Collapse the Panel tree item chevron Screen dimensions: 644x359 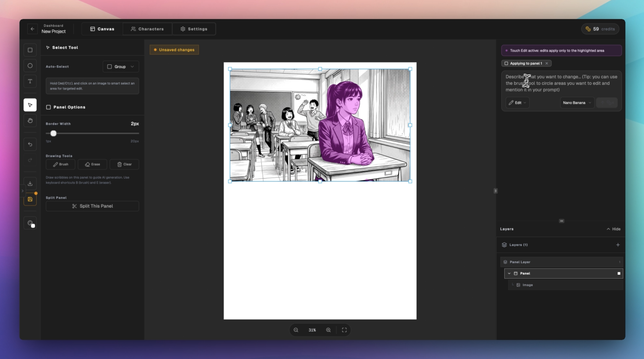click(509, 273)
